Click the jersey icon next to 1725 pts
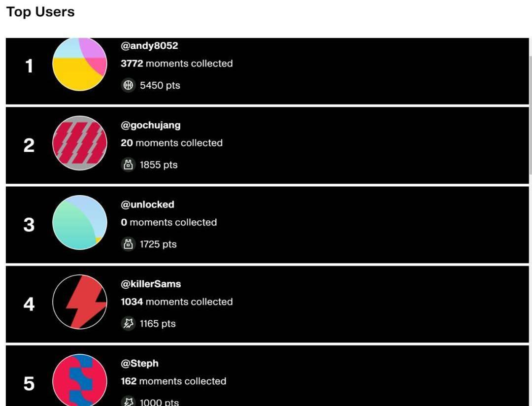This screenshot has height=406, width=532. (128, 244)
